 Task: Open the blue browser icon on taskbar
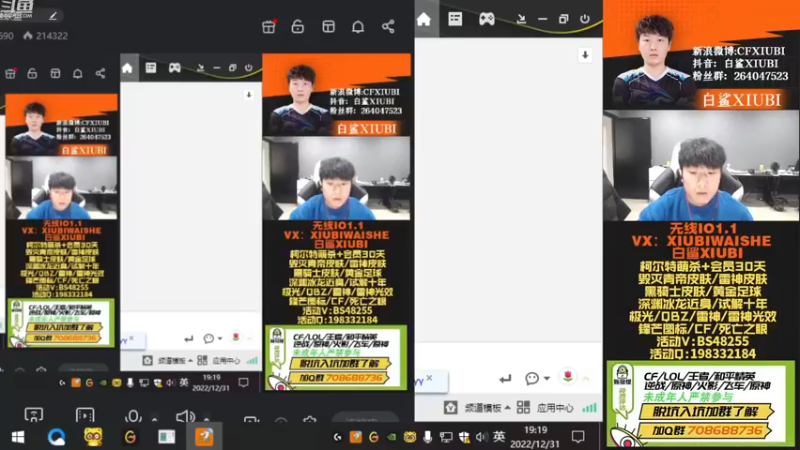pyautogui.click(x=56, y=437)
